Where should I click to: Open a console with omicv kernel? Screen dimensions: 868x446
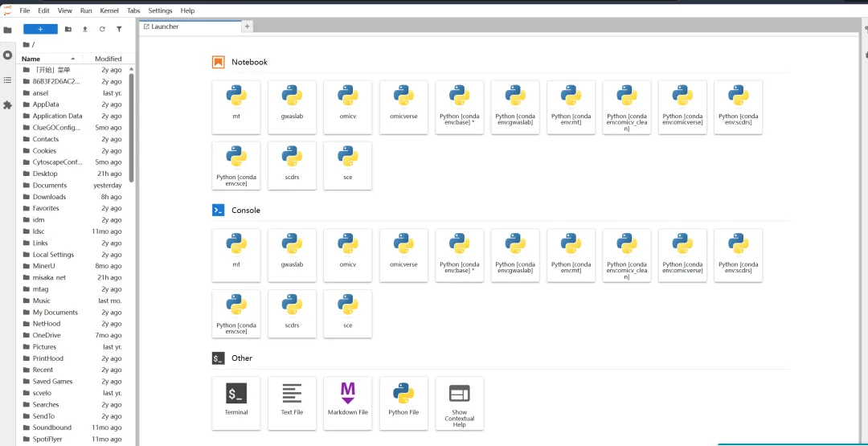348,256
